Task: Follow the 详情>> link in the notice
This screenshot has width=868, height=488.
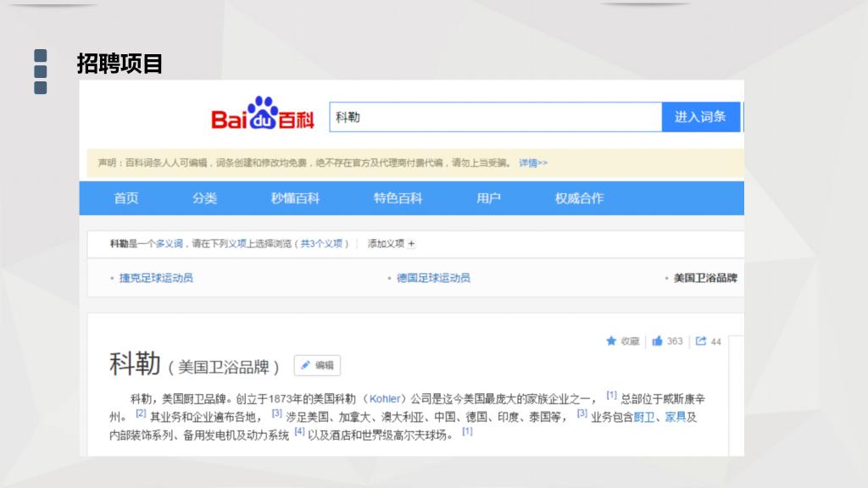Action: point(533,163)
